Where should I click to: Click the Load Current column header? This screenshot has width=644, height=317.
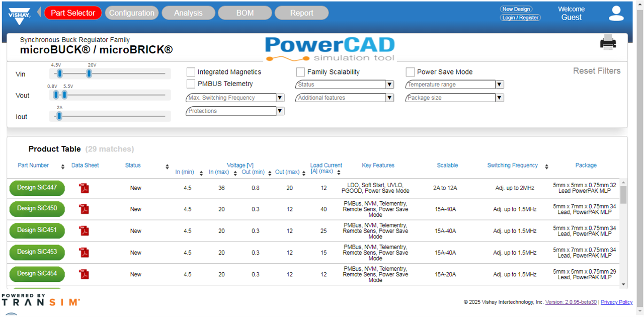point(326,168)
